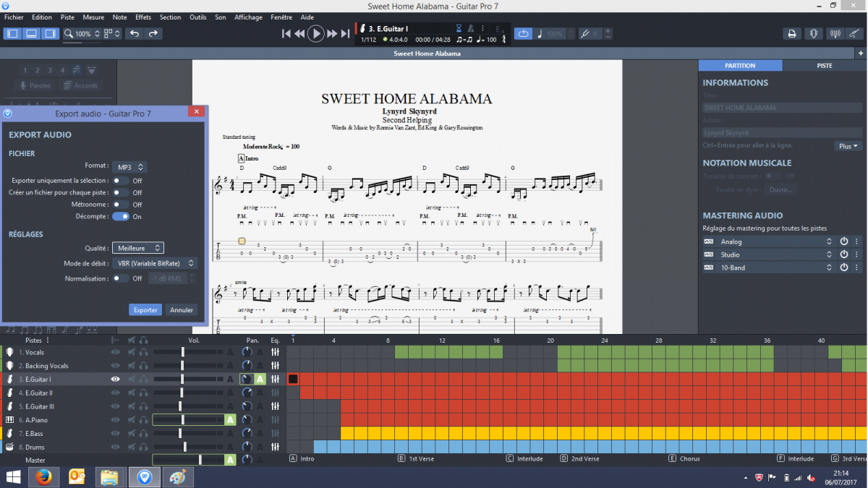
Task: Change the Studio mastering preset selector
Action: (830, 254)
